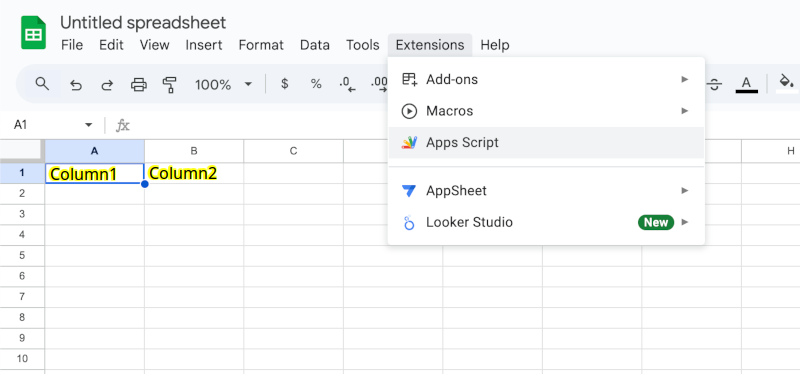Print the spreadsheet
The height and width of the screenshot is (374, 800).
coord(139,85)
